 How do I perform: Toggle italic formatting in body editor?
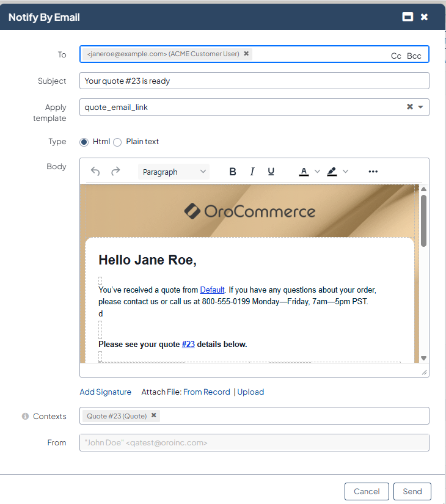click(252, 172)
